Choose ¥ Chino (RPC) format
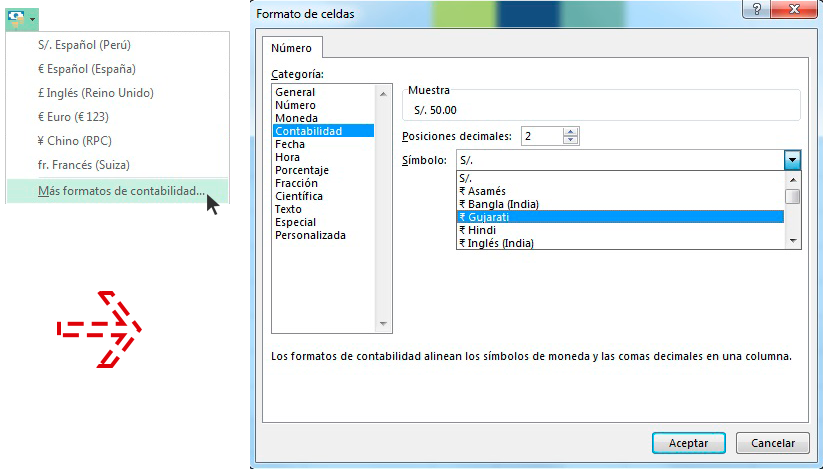Image resolution: width=823 pixels, height=469 pixels. click(75, 141)
